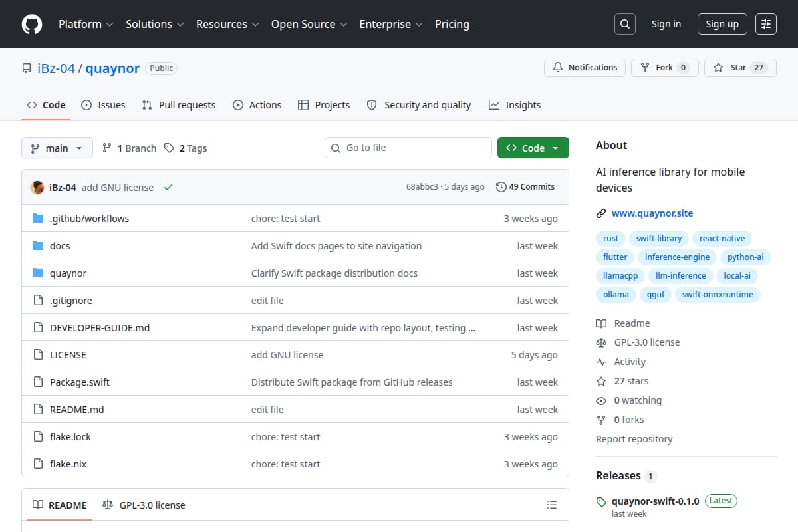Open the GPL-3.0 license sidebar link
Screen dimensions: 798x532
click(x=638, y=342)
